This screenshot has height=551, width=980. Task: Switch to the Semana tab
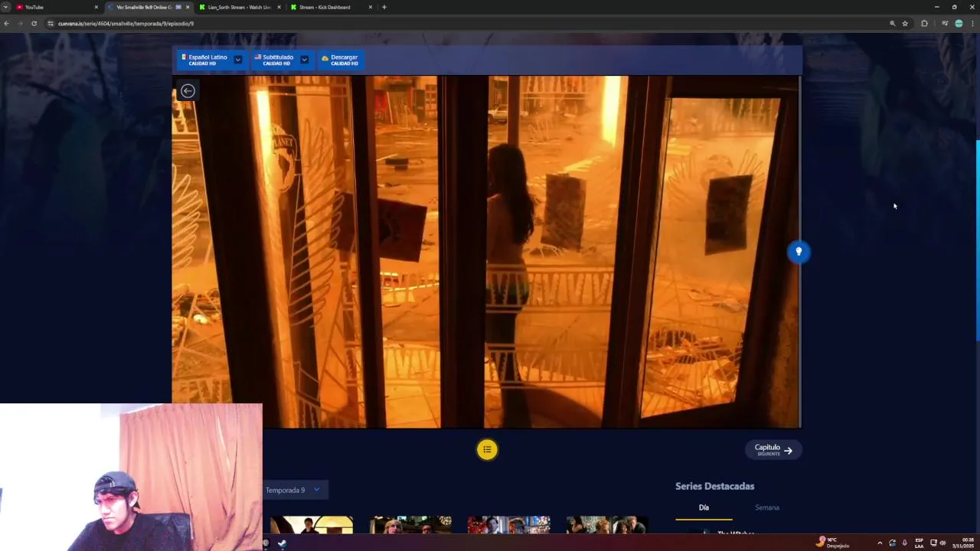click(x=767, y=507)
